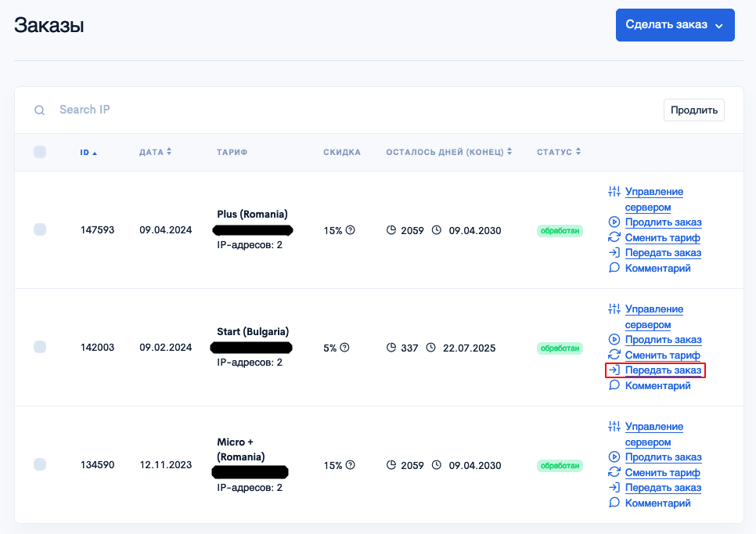
Task: Sort orders by ID column header
Action: point(88,153)
